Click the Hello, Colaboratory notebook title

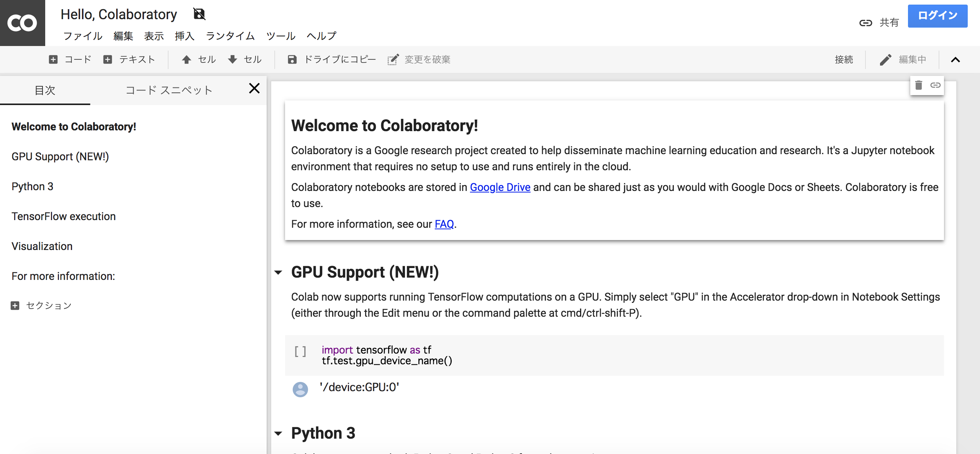(x=119, y=14)
